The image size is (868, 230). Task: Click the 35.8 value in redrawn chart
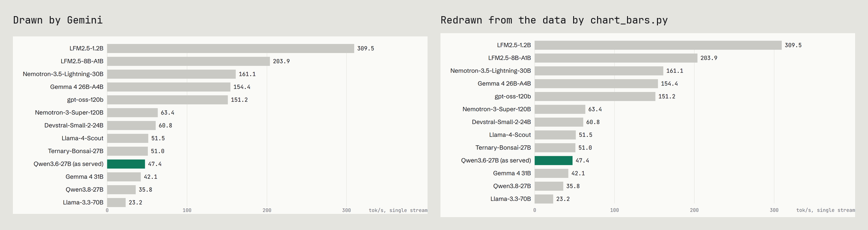pyautogui.click(x=573, y=186)
